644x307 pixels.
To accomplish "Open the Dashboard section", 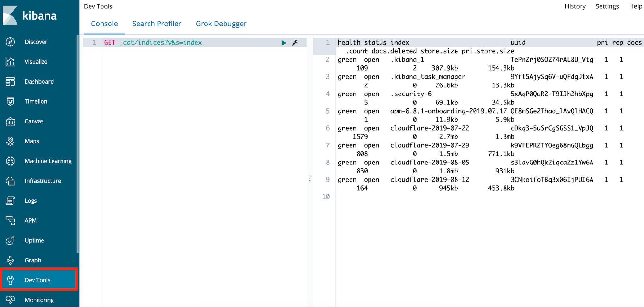I will [x=39, y=81].
